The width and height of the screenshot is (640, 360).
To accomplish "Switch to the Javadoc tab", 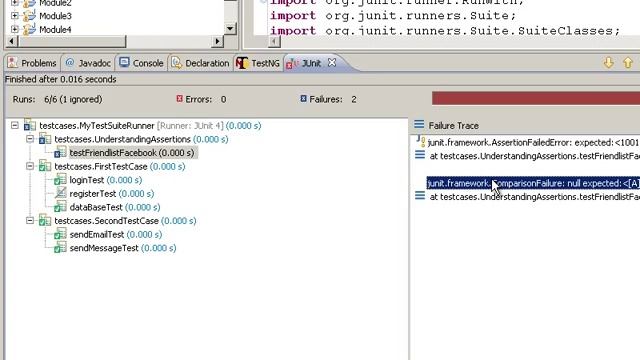I will pyautogui.click(x=88, y=63).
